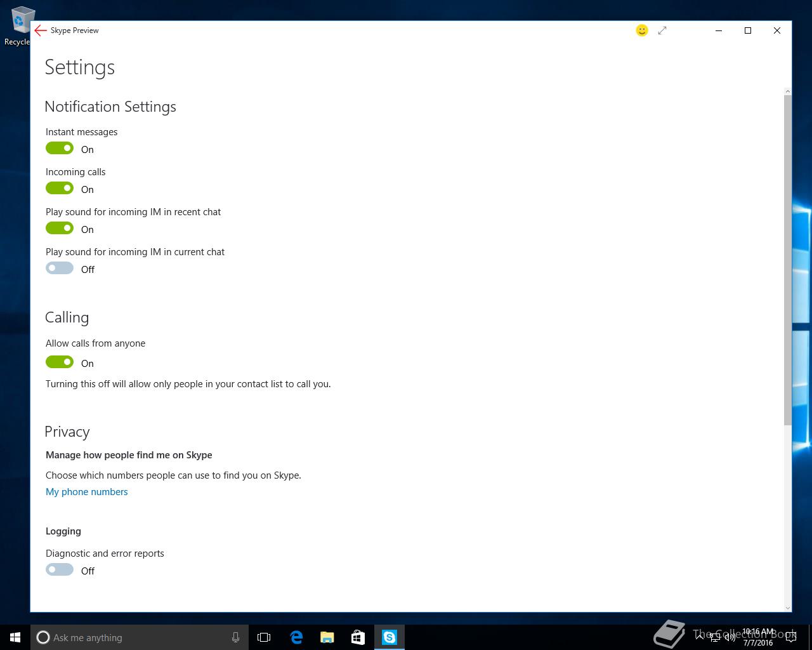Click the settings vertical scrollbar thumb
Image resolution: width=812 pixels, height=650 pixels.
click(788, 260)
